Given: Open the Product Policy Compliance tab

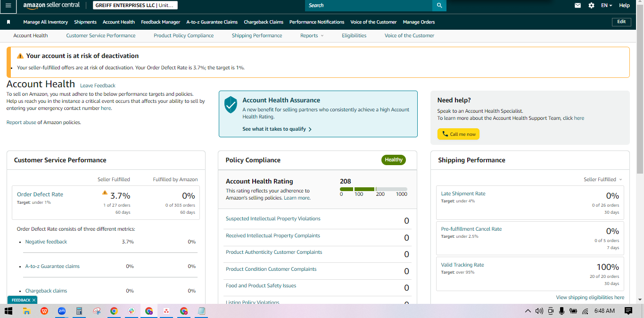Looking at the screenshot, I should (x=183, y=35).
